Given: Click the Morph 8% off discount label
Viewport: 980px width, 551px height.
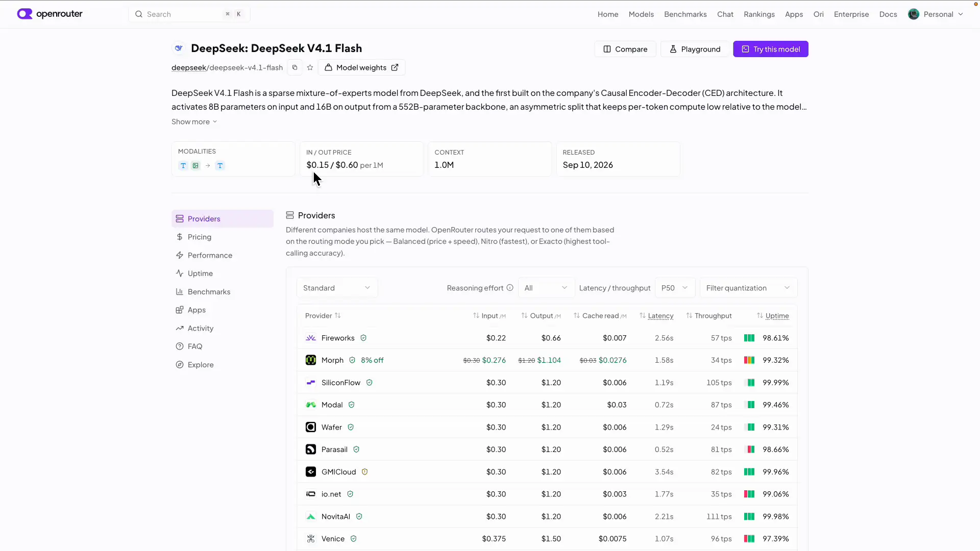Looking at the screenshot, I should point(372,360).
